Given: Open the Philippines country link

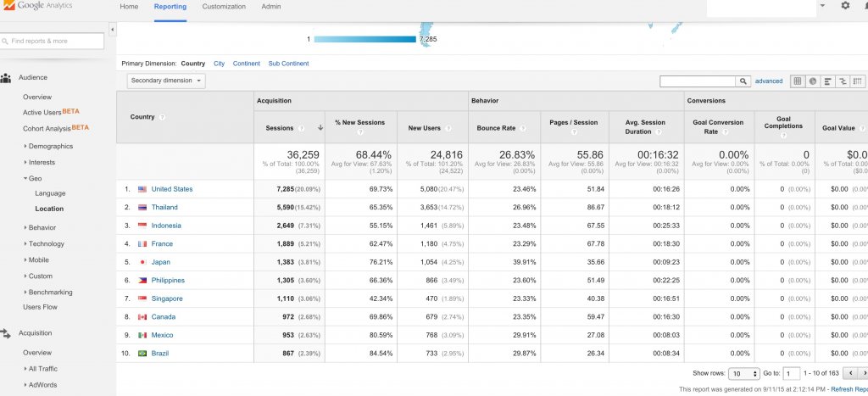Looking at the screenshot, I should click(x=169, y=281).
